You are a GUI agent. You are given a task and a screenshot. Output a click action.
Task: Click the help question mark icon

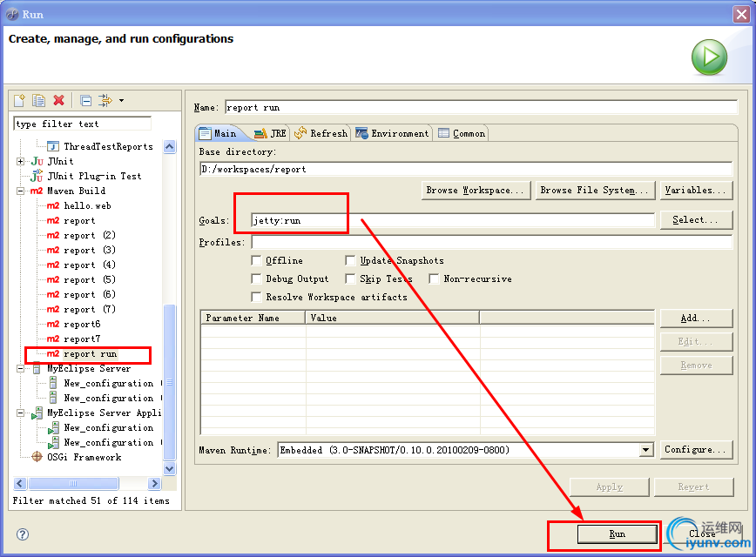point(22,534)
